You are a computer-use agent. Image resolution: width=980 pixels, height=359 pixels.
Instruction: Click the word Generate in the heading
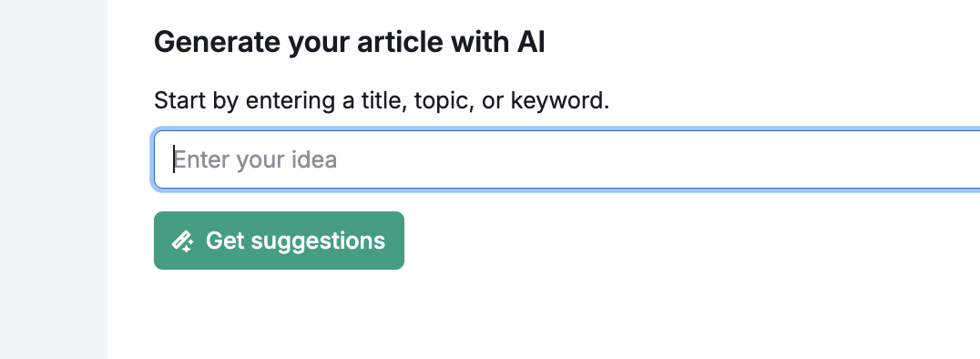pyautogui.click(x=217, y=43)
